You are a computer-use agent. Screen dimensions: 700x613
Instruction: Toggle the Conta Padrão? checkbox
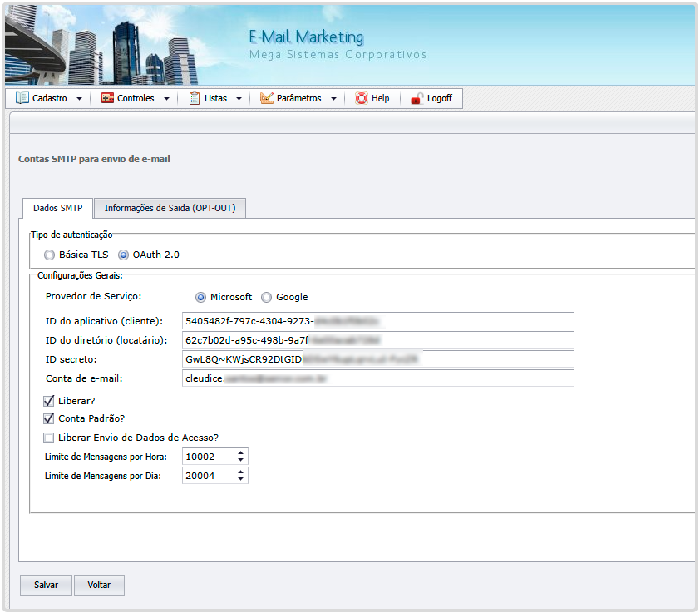click(49, 418)
